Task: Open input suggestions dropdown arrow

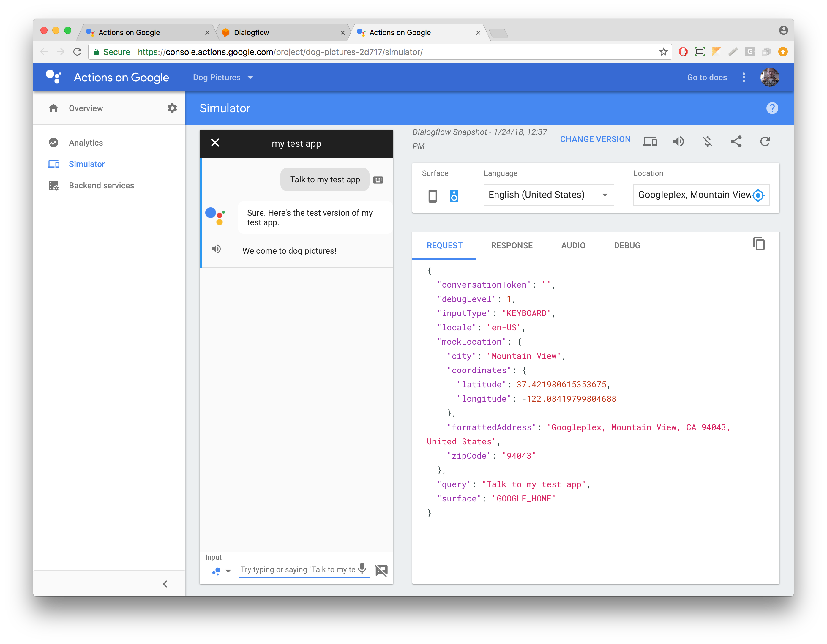Action: [x=228, y=571]
